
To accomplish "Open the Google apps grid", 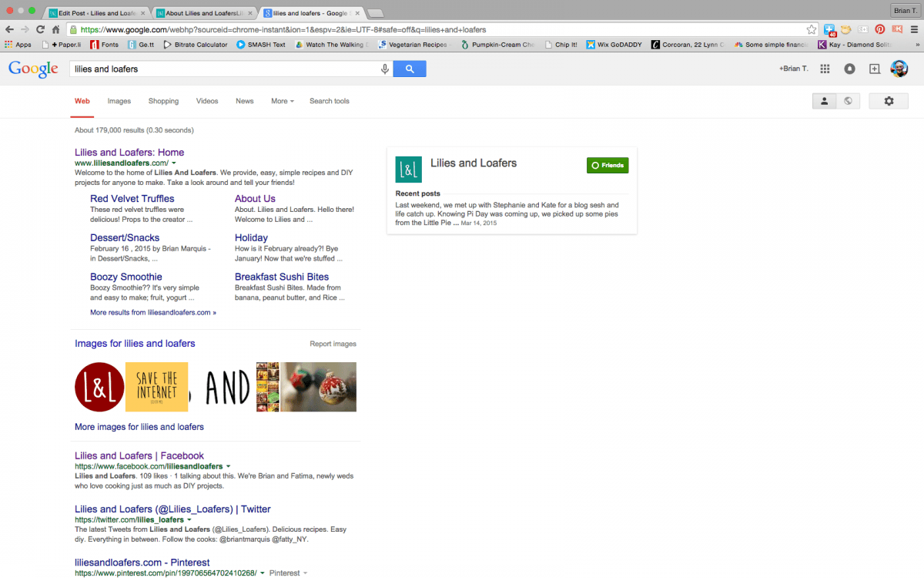I will [x=825, y=69].
